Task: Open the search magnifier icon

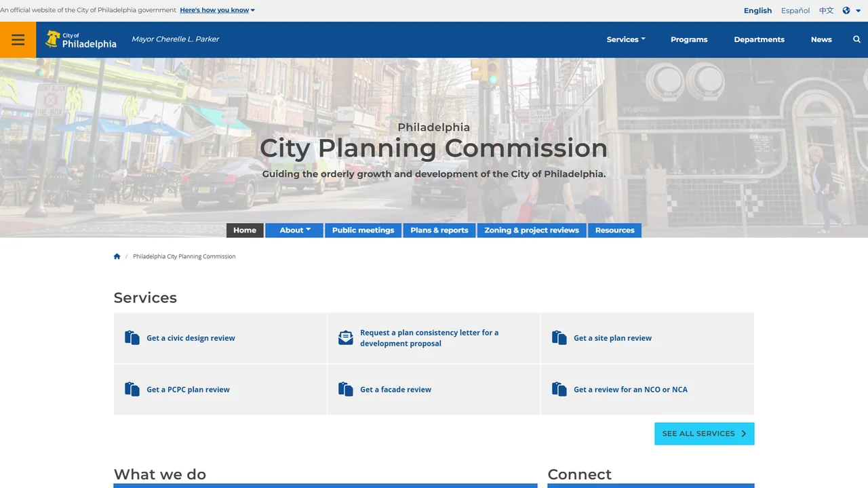Action: click(856, 39)
